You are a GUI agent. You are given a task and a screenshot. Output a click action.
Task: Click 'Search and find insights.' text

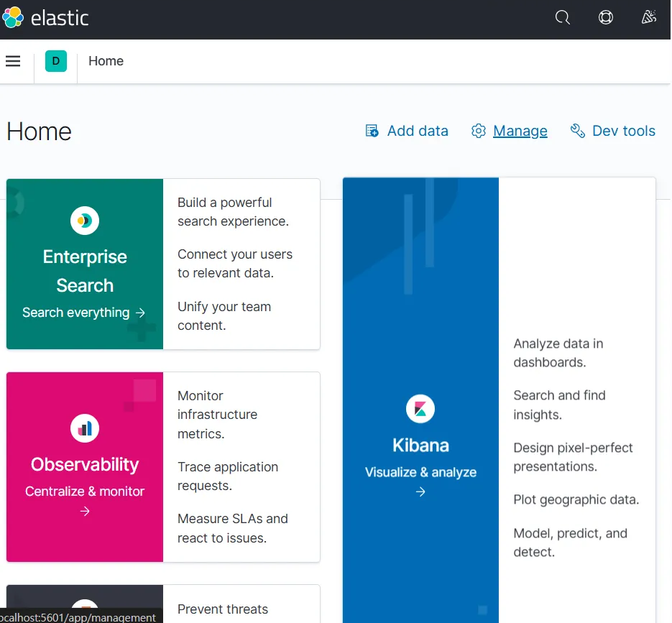[559, 405]
